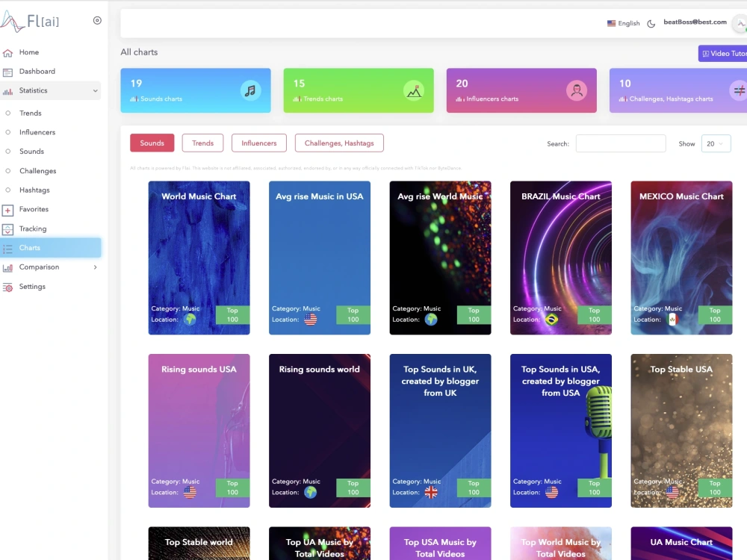747x560 pixels.
Task: Click the Statistics bar chart icon
Action: (x=7, y=91)
